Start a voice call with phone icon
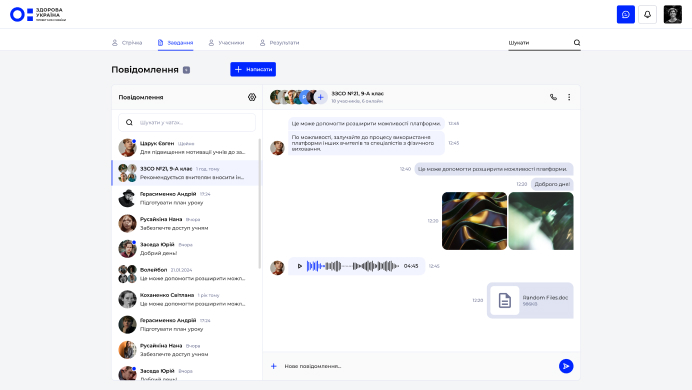The image size is (692, 390). [x=553, y=97]
